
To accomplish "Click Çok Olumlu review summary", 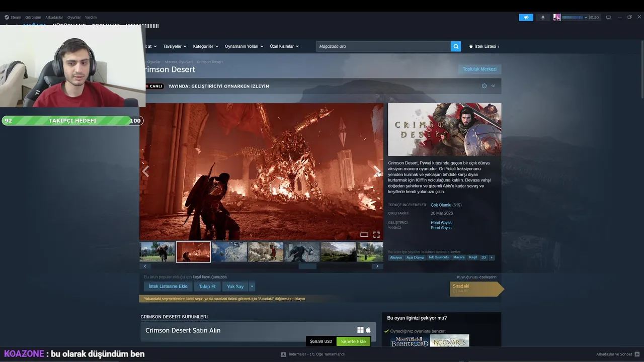I will [x=441, y=205].
